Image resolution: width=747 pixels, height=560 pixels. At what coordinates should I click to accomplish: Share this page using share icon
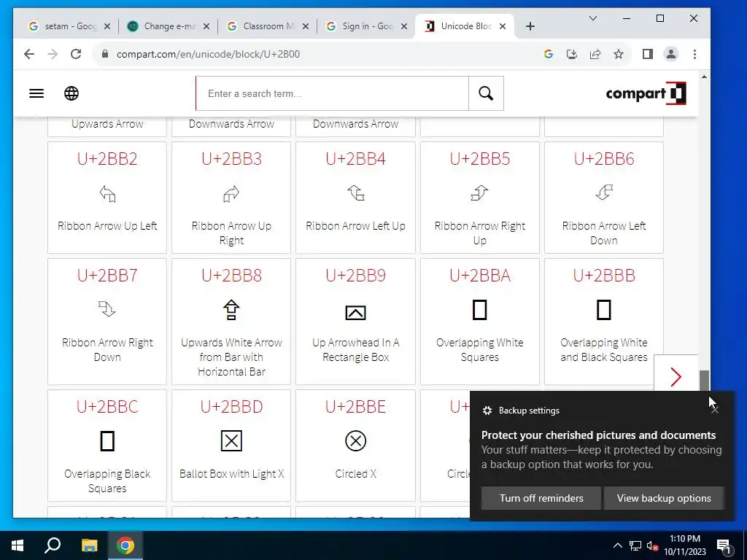[x=595, y=54]
